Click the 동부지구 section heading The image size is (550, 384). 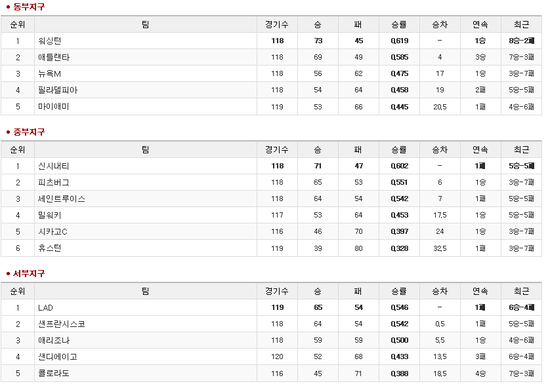point(29,7)
